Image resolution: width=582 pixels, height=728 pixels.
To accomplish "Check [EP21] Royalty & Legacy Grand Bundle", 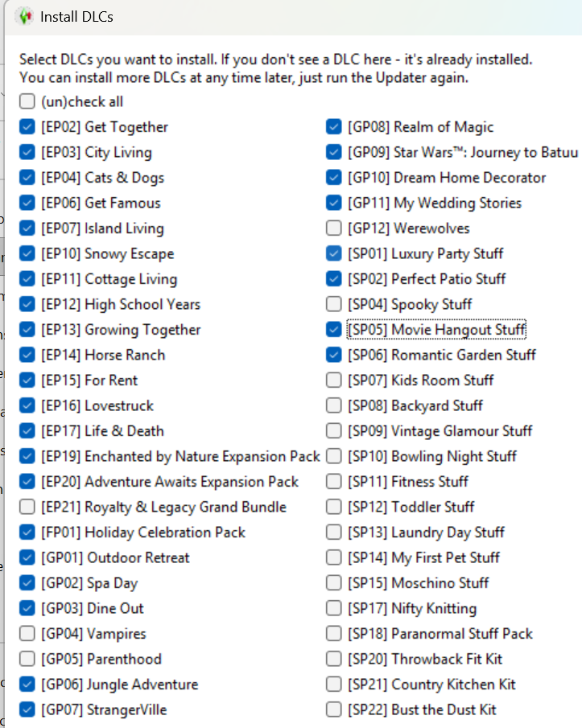I will 27,507.
